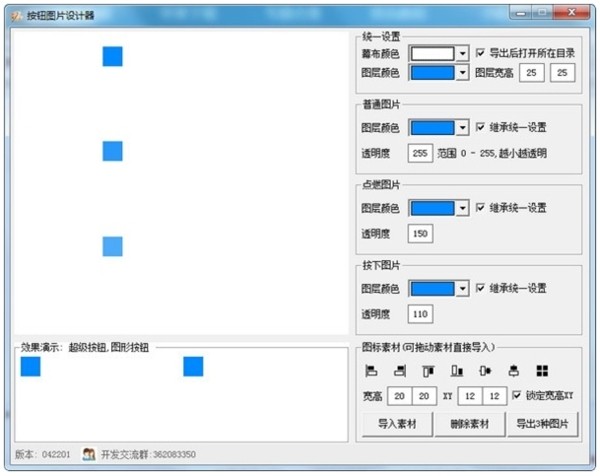Open 图层颜色 dropdown arrow in 普通图片
This screenshot has height=476, width=600.
click(463, 128)
